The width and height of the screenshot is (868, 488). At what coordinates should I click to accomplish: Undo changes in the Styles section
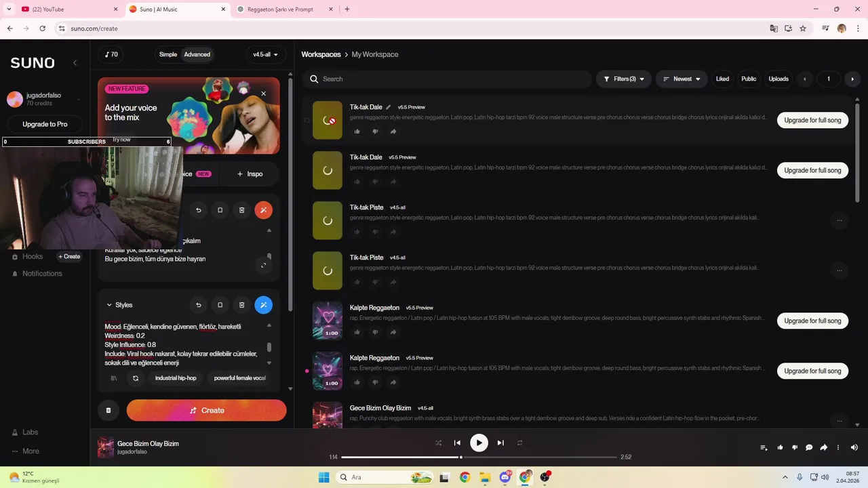(x=199, y=305)
